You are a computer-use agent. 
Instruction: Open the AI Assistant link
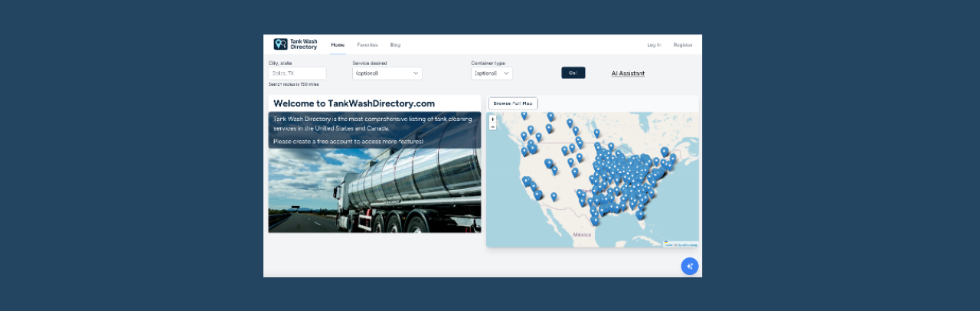tap(628, 74)
